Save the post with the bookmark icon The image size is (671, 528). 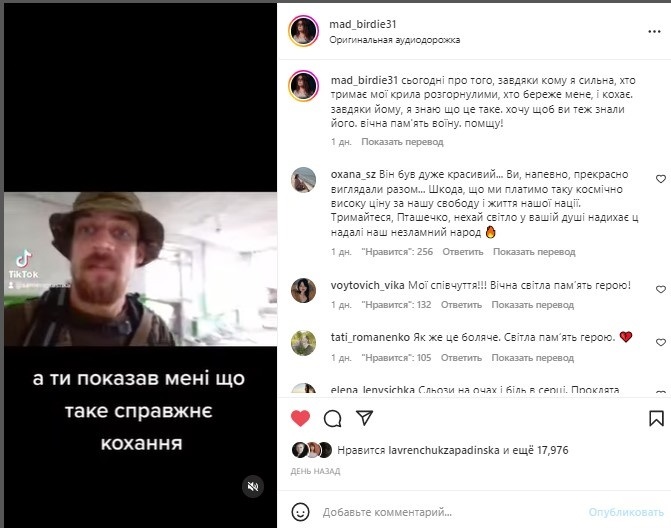(656, 418)
